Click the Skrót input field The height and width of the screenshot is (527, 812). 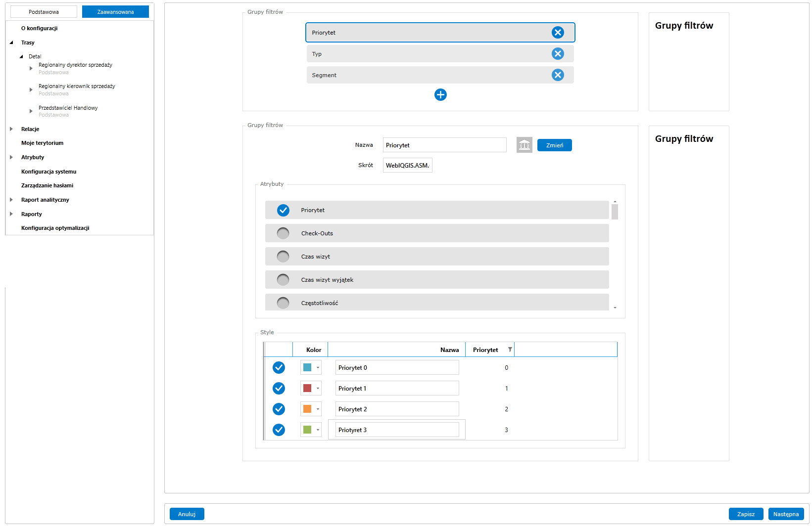tap(407, 166)
